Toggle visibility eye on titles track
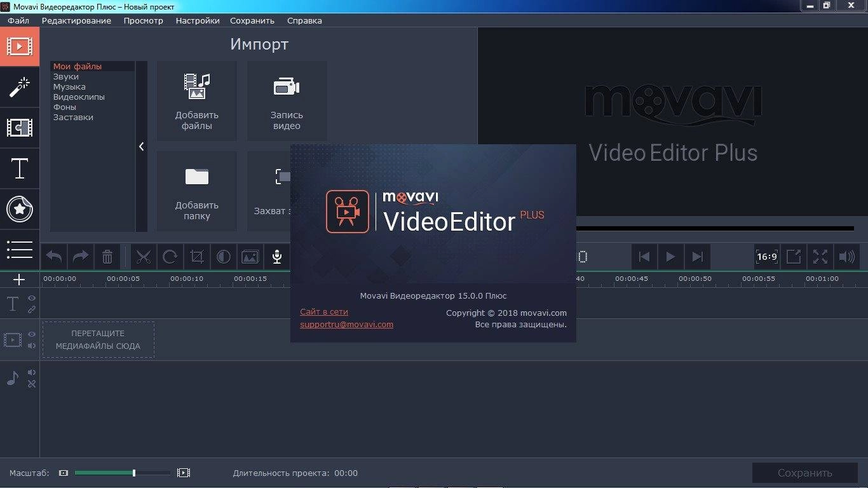 pyautogui.click(x=31, y=298)
